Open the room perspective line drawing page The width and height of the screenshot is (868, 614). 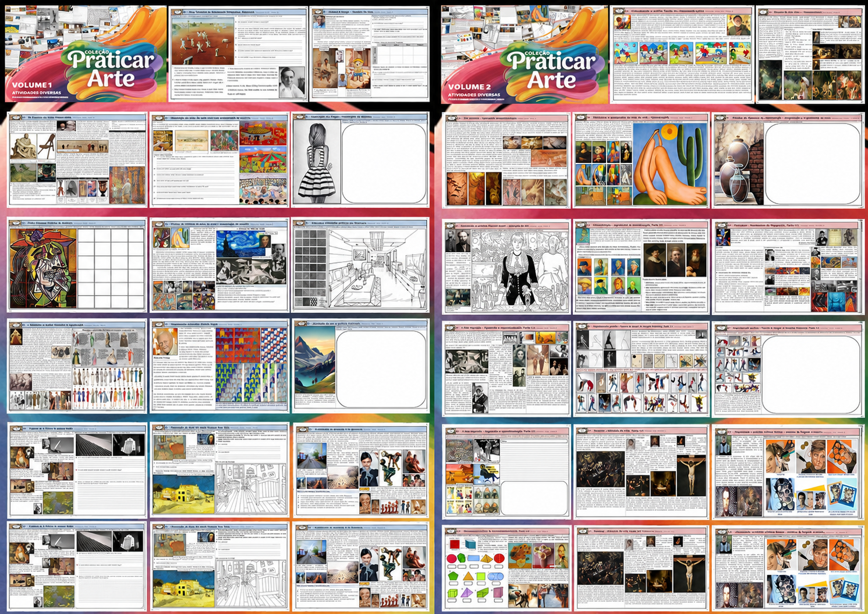pos(360,265)
